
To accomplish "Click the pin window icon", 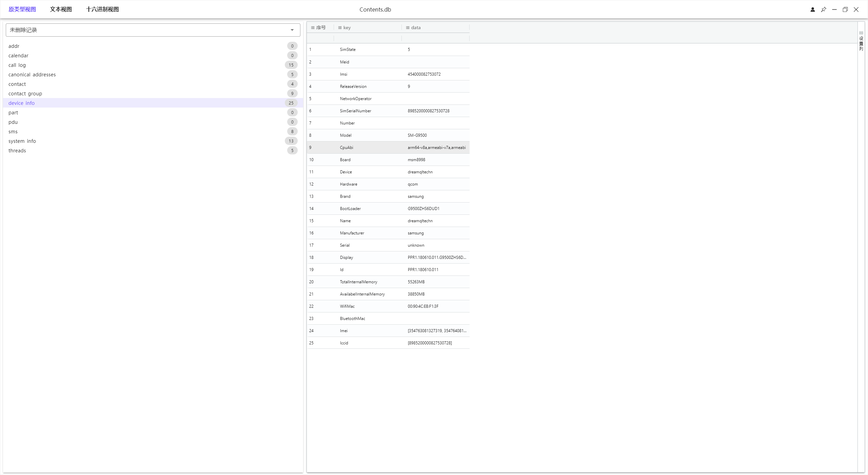I will coord(823,9).
